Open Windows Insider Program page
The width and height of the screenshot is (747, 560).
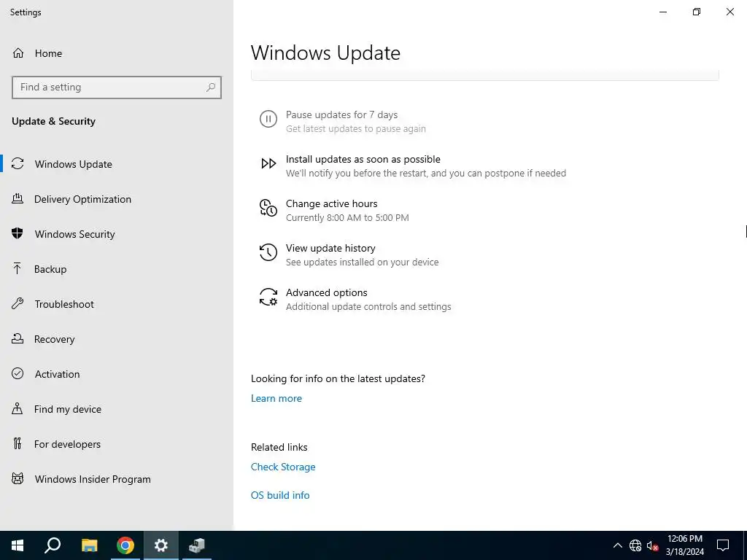click(x=117, y=479)
